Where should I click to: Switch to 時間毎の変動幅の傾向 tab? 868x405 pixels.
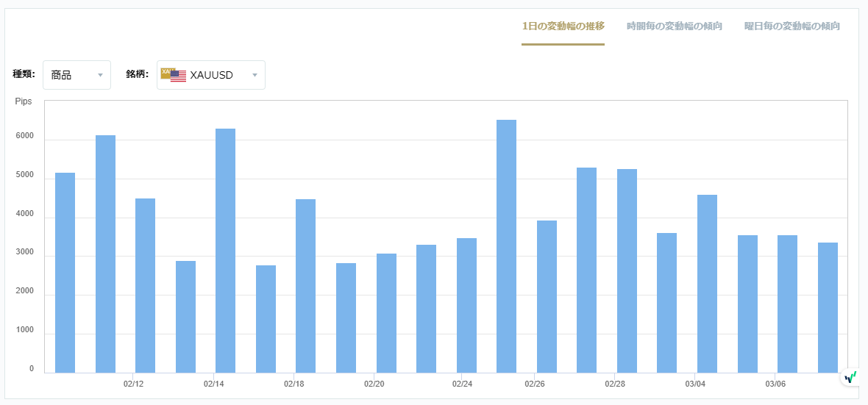(675, 26)
